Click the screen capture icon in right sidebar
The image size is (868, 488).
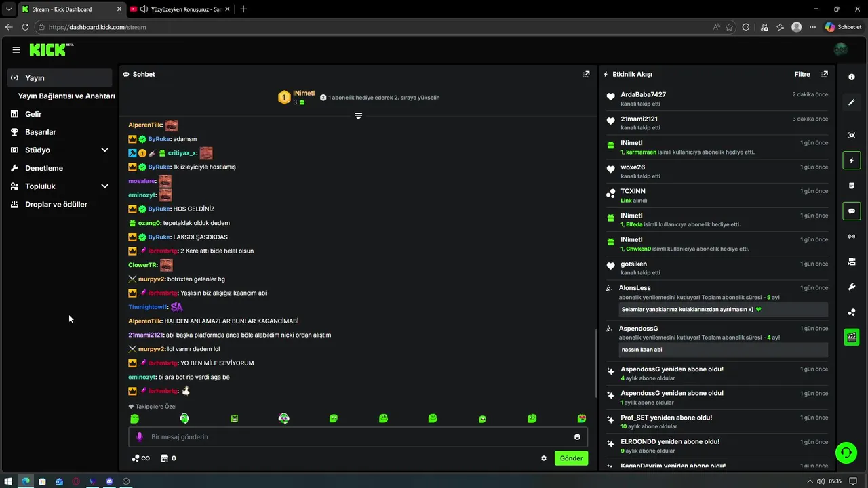click(852, 135)
